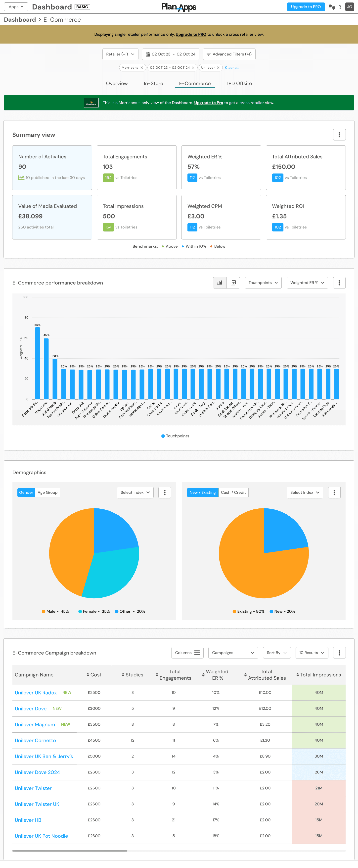358x868 pixels.
Task: Click the calendar icon in the date range filter
Action: pos(147,54)
